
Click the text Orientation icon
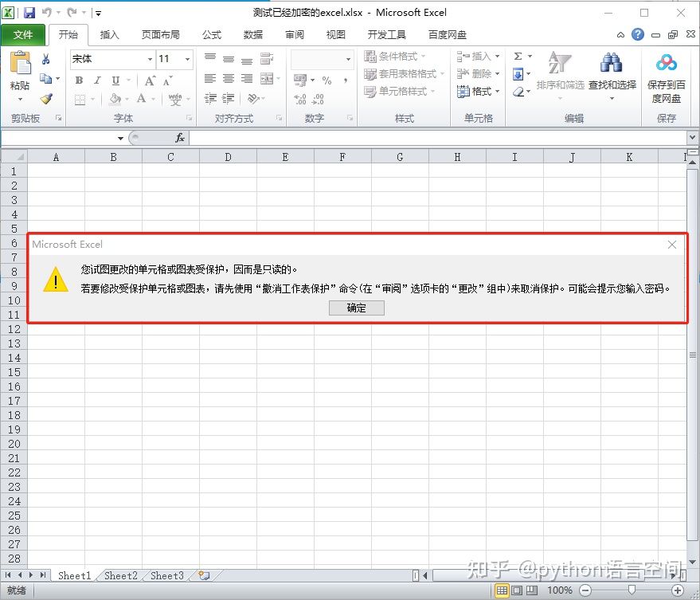point(253,98)
